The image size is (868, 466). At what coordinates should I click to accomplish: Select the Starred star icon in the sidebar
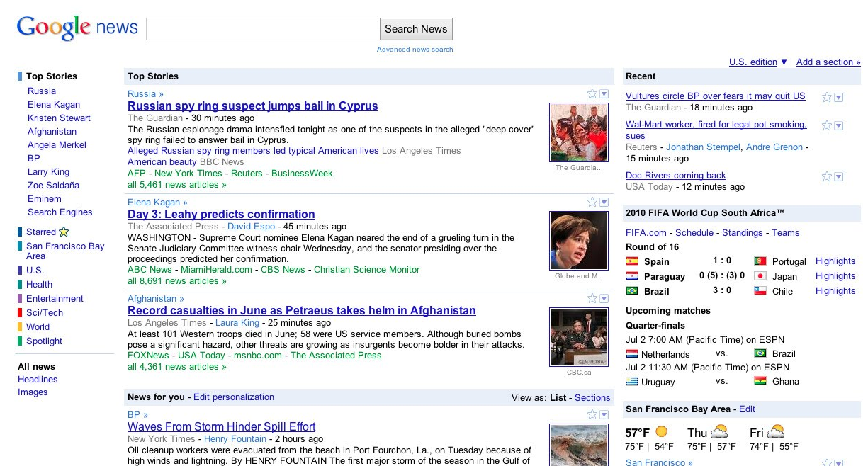click(x=62, y=232)
